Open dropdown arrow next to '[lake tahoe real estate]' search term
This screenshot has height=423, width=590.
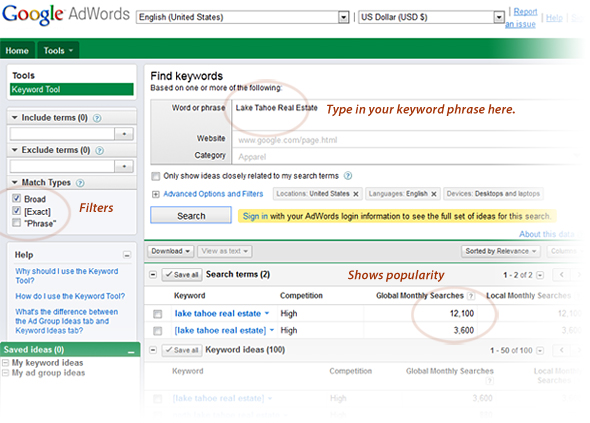pyautogui.click(x=272, y=330)
